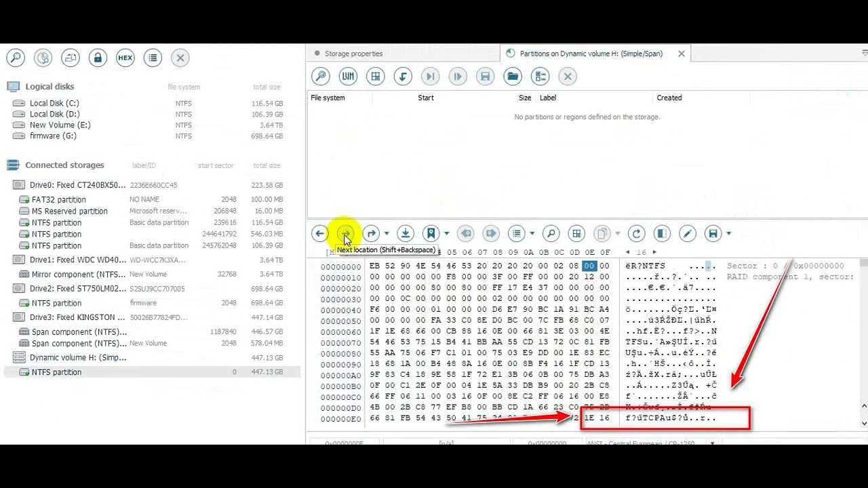
Task: Open dropdown arrow next to copy icon
Action: (x=617, y=234)
